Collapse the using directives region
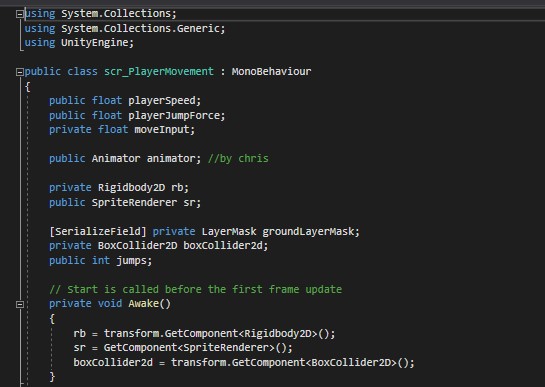The image size is (545, 387). pyautogui.click(x=20, y=14)
